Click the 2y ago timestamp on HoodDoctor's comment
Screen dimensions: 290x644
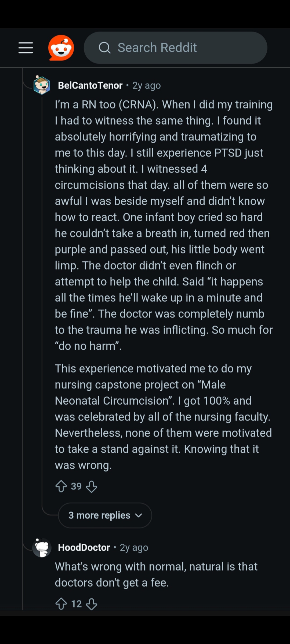pyautogui.click(x=134, y=548)
